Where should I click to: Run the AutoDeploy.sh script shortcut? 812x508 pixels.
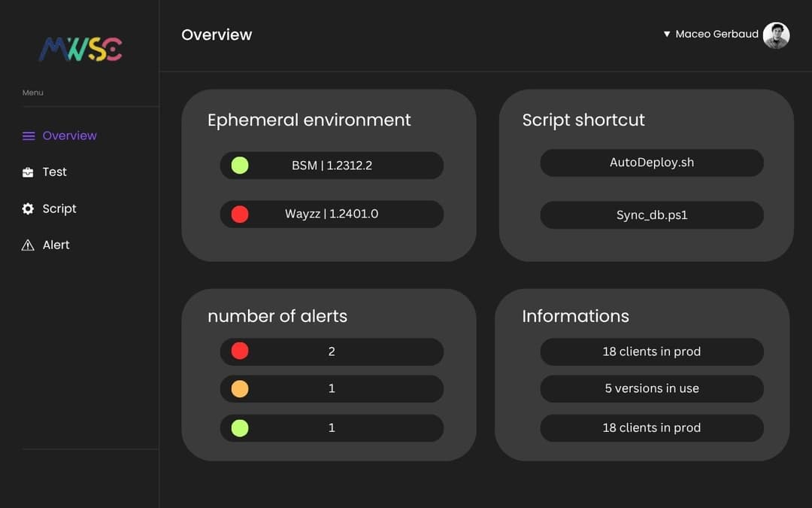point(651,163)
